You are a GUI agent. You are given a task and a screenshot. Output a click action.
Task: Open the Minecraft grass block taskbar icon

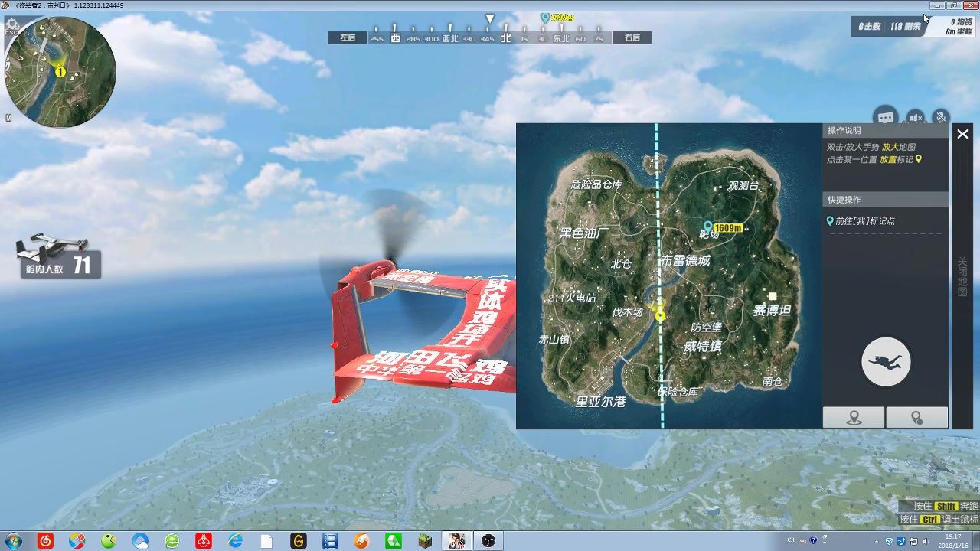pyautogui.click(x=425, y=541)
